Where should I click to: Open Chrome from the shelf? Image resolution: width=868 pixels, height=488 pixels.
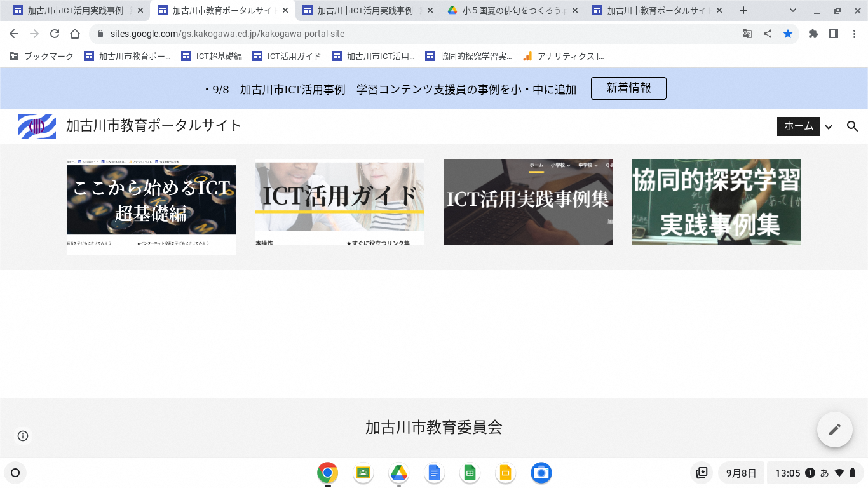328,473
